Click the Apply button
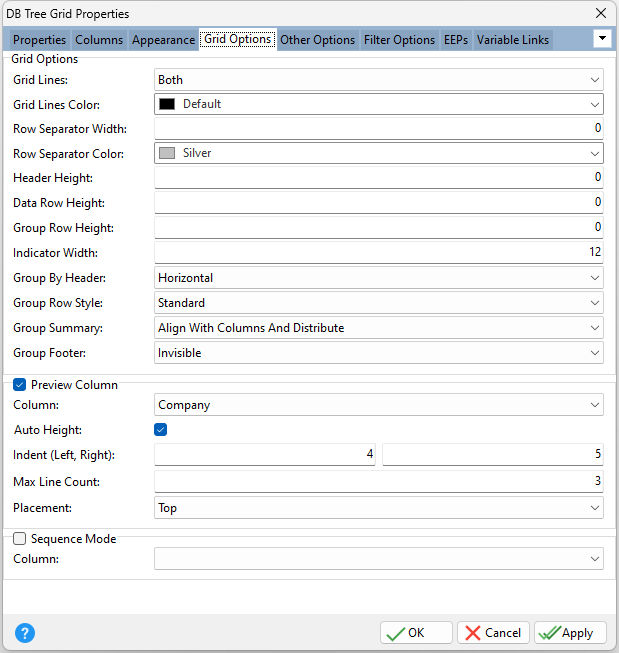The image size is (619, 653). coord(570,633)
